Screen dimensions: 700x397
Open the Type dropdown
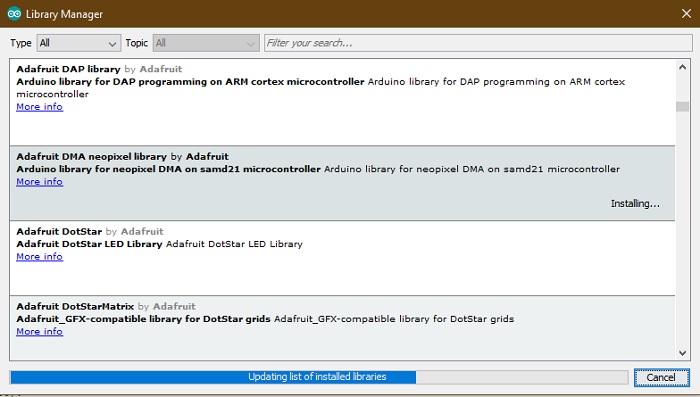[79, 43]
